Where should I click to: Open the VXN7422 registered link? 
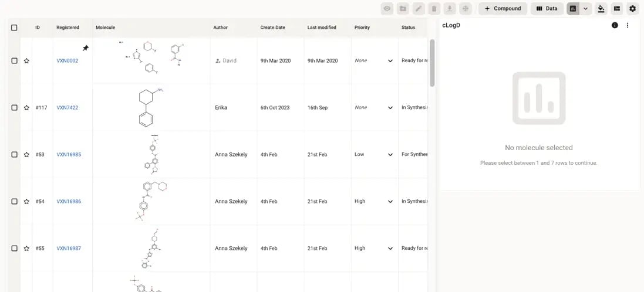click(67, 108)
